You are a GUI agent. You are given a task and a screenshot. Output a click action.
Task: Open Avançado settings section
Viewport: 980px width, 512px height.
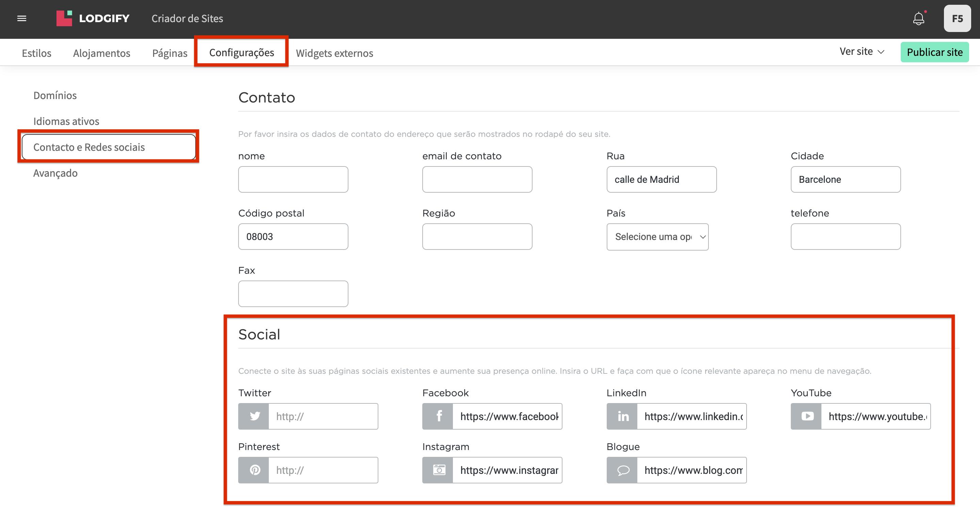point(55,173)
